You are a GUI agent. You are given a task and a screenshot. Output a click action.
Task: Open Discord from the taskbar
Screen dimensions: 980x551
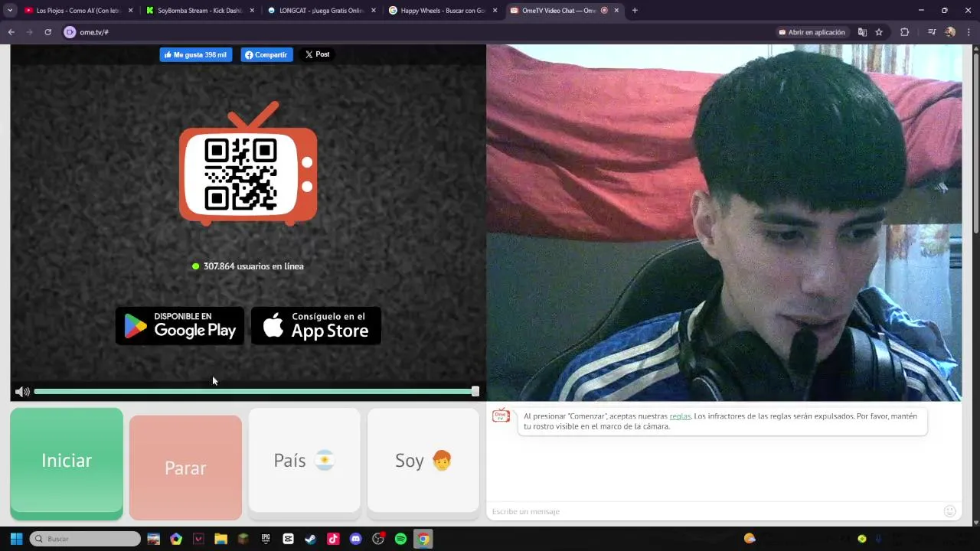(355, 539)
